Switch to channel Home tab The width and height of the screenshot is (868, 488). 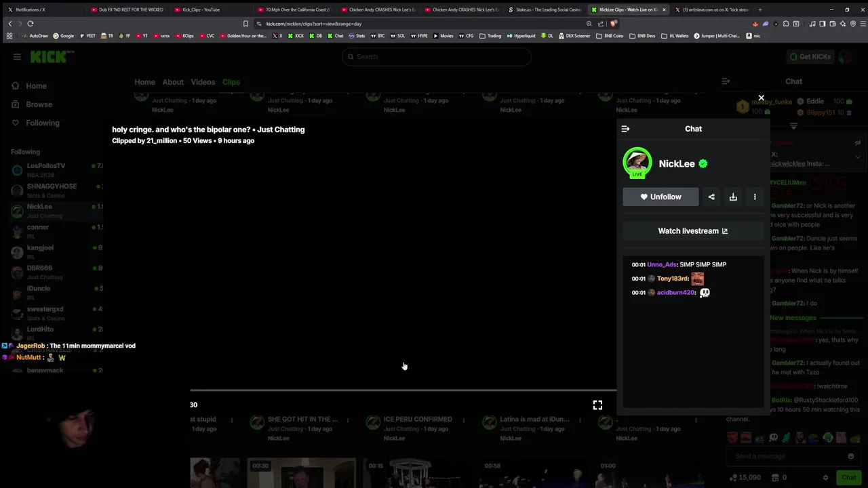click(x=144, y=82)
